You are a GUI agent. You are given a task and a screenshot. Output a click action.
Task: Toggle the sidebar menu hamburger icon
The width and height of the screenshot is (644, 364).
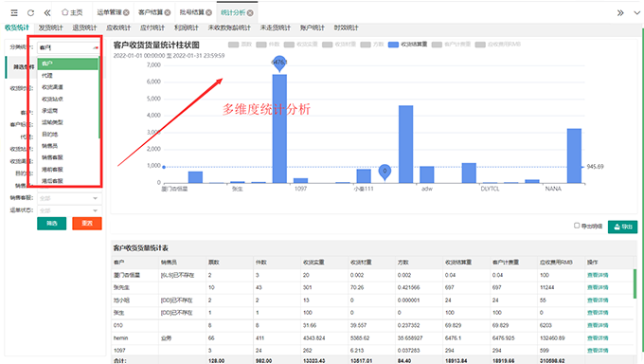(14, 12)
